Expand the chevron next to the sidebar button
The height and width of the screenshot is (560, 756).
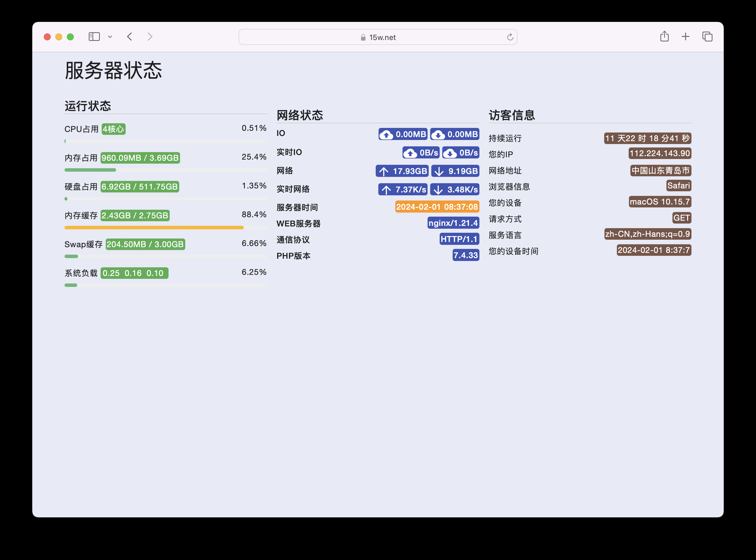coord(110,36)
